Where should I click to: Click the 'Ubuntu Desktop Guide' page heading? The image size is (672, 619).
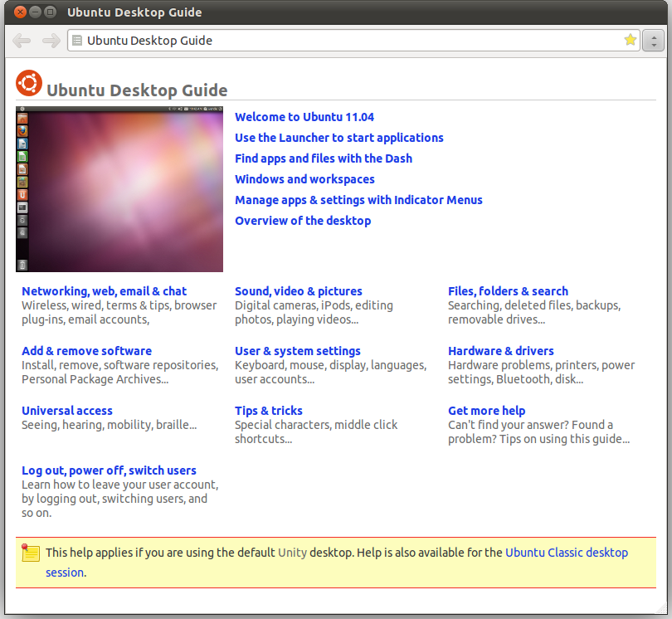pyautogui.click(x=137, y=90)
